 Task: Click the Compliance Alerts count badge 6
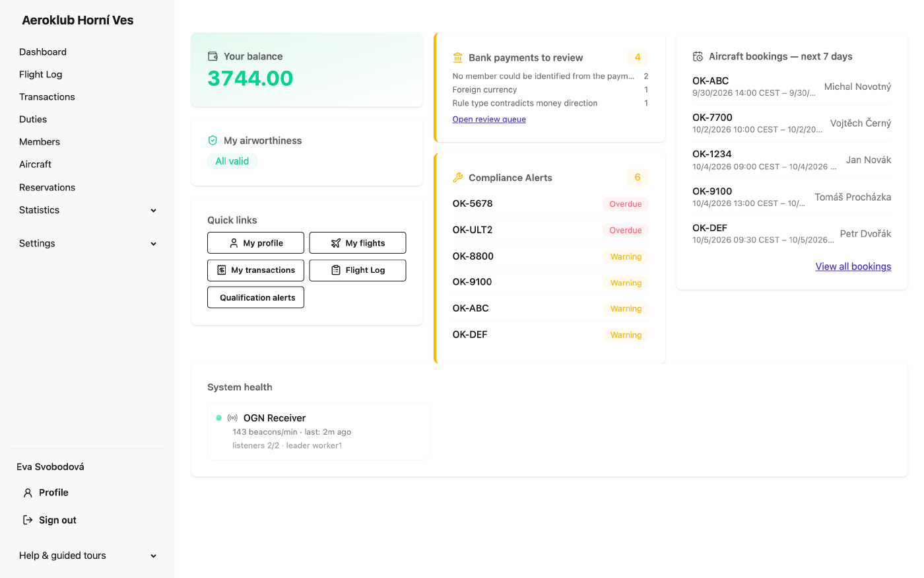[638, 177]
